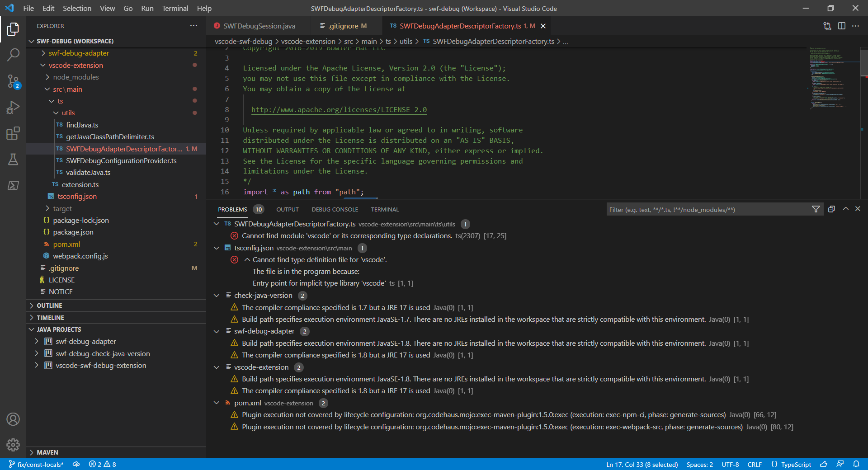Open the Terminal menu
The image size is (868, 470).
point(175,8)
